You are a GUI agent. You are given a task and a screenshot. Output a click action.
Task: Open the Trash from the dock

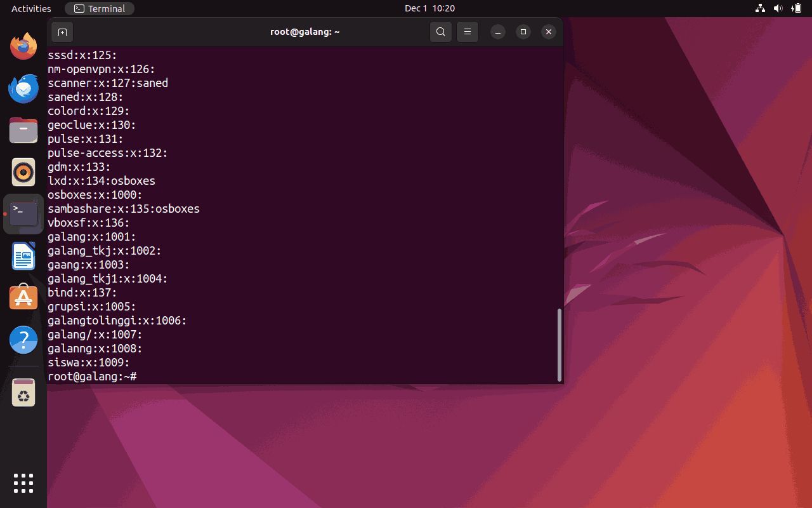23,392
